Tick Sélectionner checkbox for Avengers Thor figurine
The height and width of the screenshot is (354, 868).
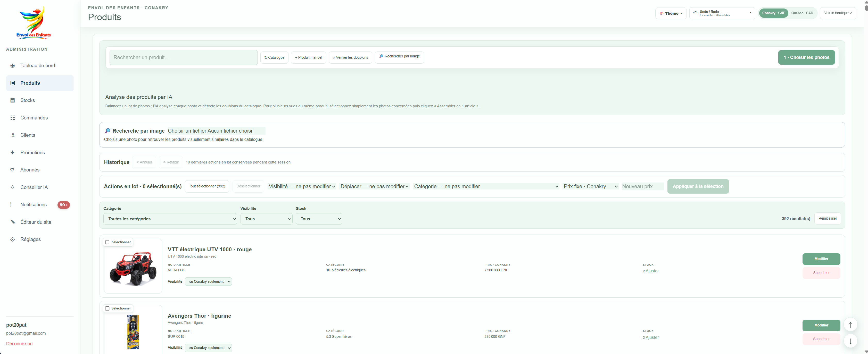point(107,308)
